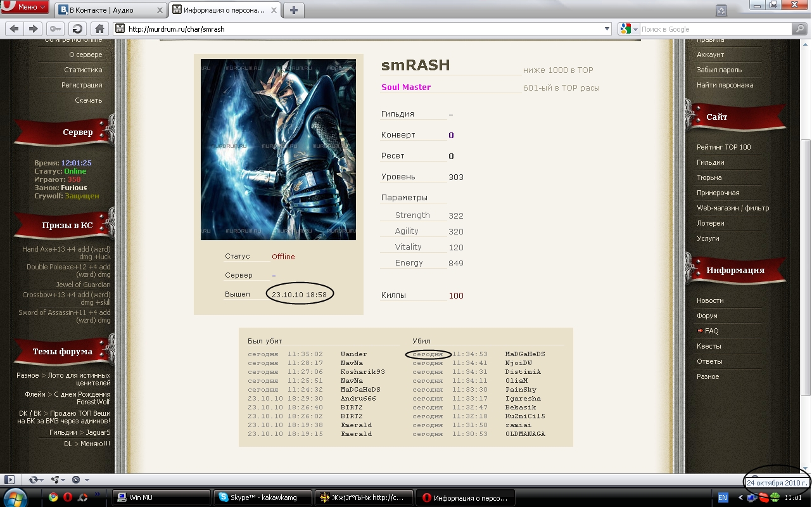
Task: Open the О сервере sidebar link
Action: [86, 55]
